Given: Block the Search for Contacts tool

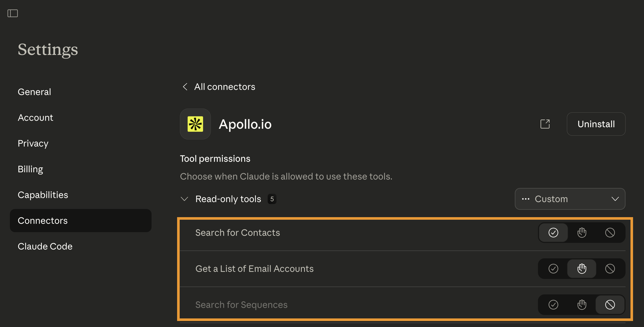Looking at the screenshot, I should (x=610, y=233).
